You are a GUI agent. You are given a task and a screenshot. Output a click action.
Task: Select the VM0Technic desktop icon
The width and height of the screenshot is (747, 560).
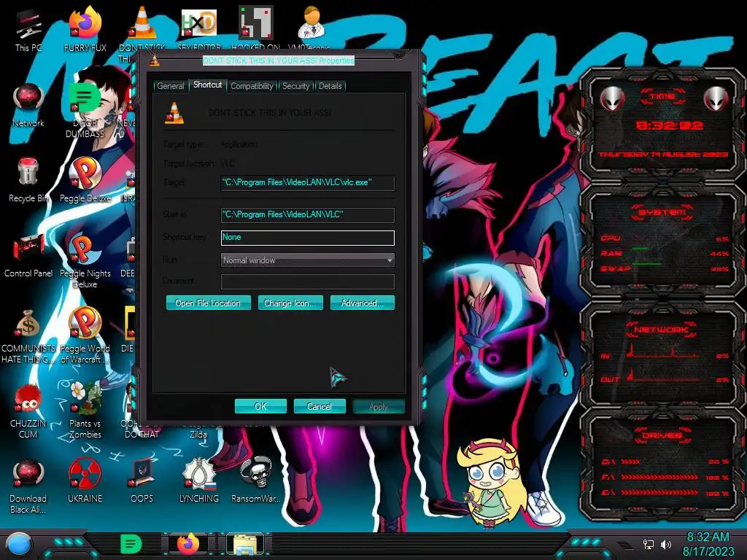pos(311,28)
